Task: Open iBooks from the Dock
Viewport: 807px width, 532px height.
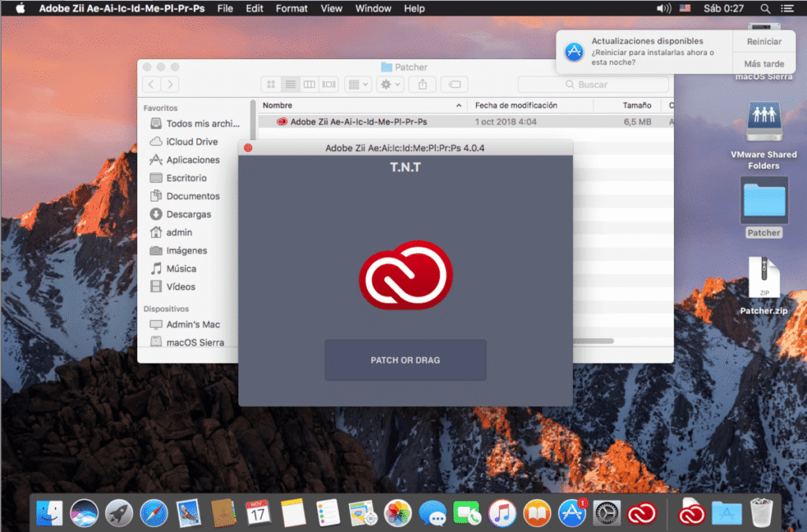Action: (x=537, y=513)
